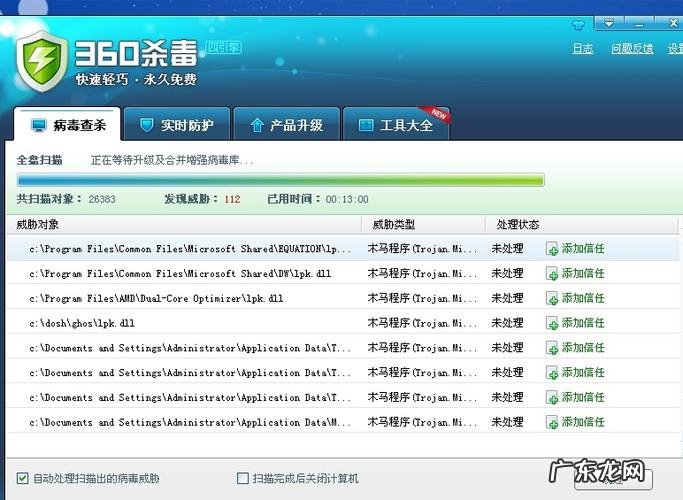Viewport: 683px width, 500px height.
Task: Click 添加信任 link for AMD Dual-Core Optimizer row
Action: 583,298
